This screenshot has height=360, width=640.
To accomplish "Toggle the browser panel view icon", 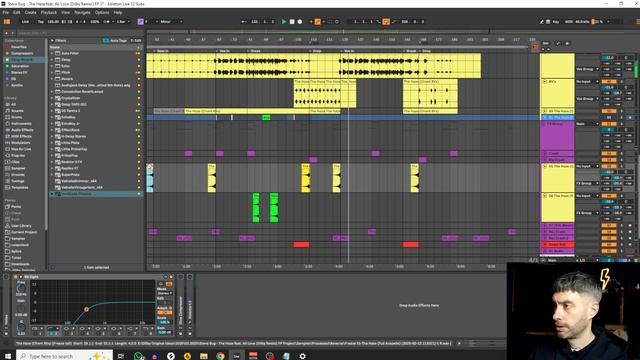I will coord(7,22).
